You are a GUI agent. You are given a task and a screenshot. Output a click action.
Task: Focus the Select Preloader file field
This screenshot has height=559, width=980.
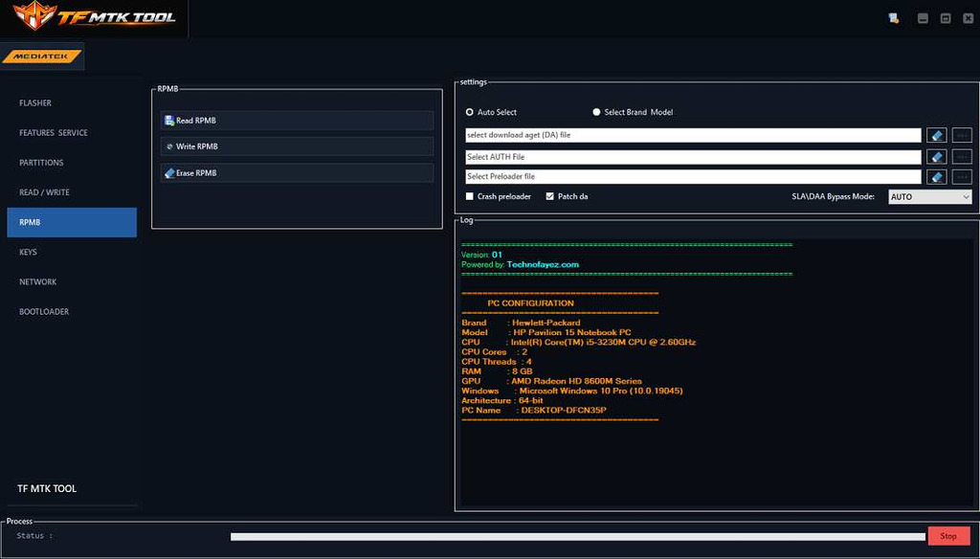pos(693,176)
